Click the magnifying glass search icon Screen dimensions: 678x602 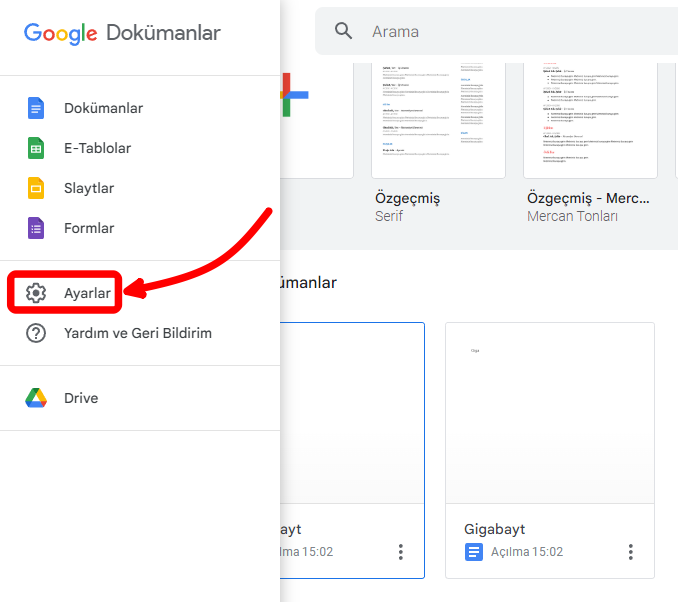pyautogui.click(x=344, y=31)
